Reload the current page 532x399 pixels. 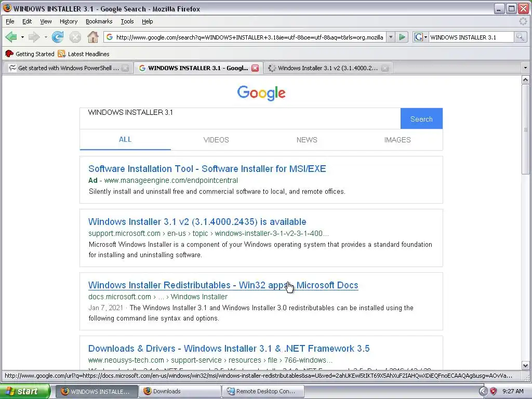pyautogui.click(x=58, y=37)
